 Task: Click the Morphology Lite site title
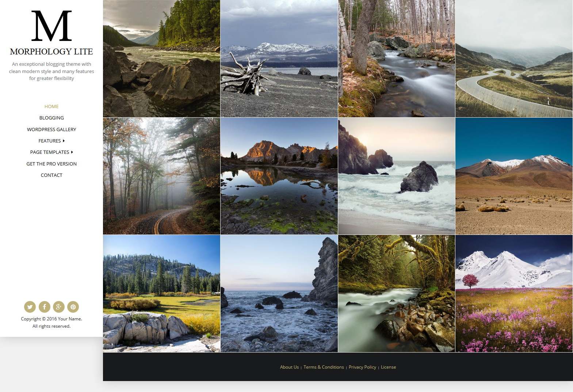51,52
